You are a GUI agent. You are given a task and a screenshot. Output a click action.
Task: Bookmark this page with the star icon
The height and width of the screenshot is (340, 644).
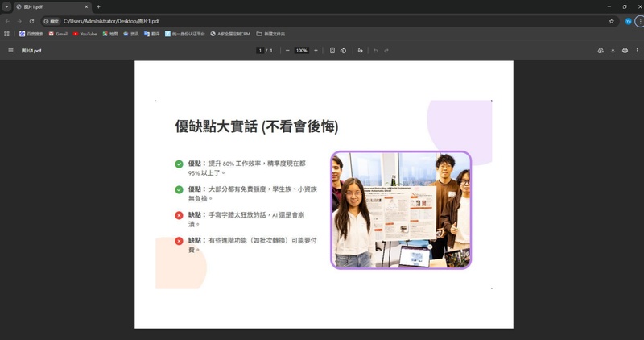coord(611,22)
